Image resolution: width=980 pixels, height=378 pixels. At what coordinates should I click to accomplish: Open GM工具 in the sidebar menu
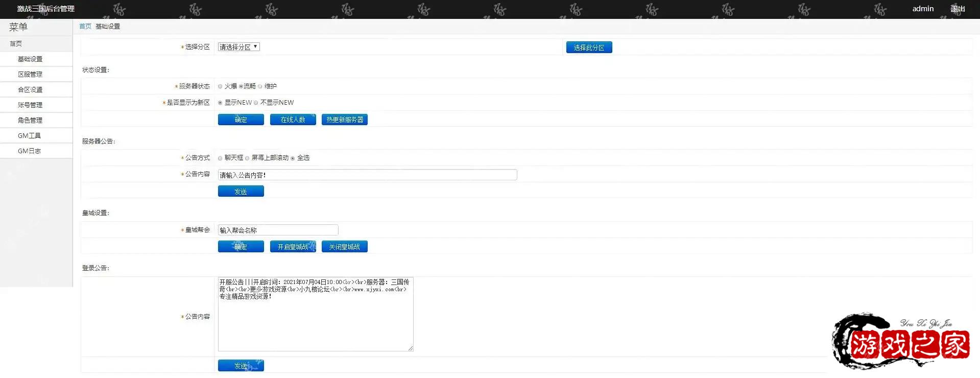[x=29, y=136]
